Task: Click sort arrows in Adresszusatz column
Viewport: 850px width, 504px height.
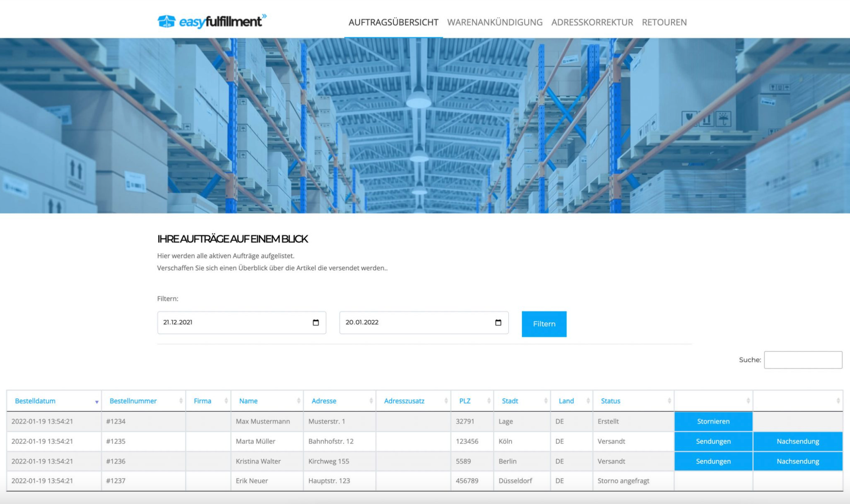Action: (446, 401)
